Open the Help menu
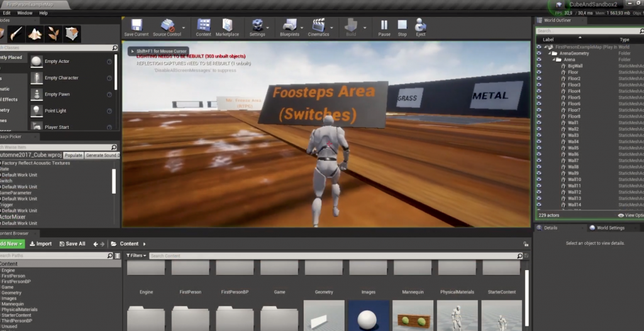 pos(43,13)
